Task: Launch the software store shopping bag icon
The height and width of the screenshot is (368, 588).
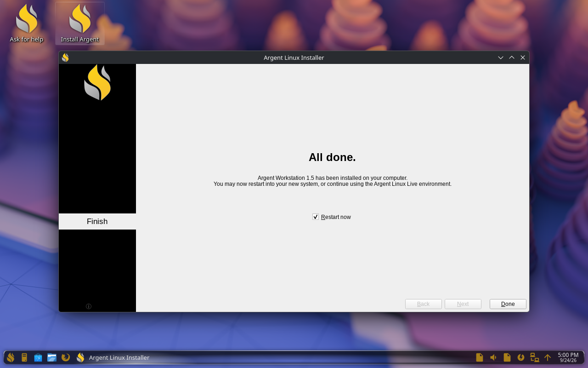Action: [x=38, y=357]
